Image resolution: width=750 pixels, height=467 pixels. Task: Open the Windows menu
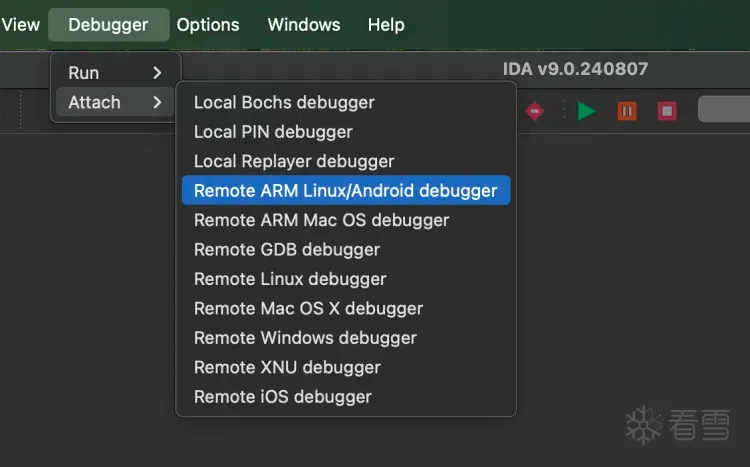[x=304, y=25]
